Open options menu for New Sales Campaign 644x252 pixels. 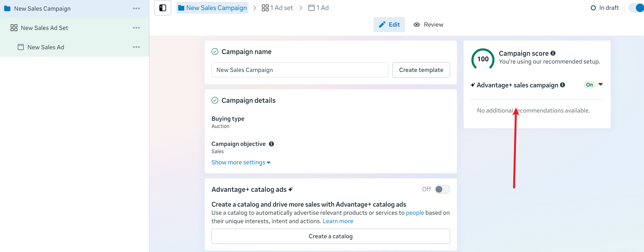click(136, 8)
